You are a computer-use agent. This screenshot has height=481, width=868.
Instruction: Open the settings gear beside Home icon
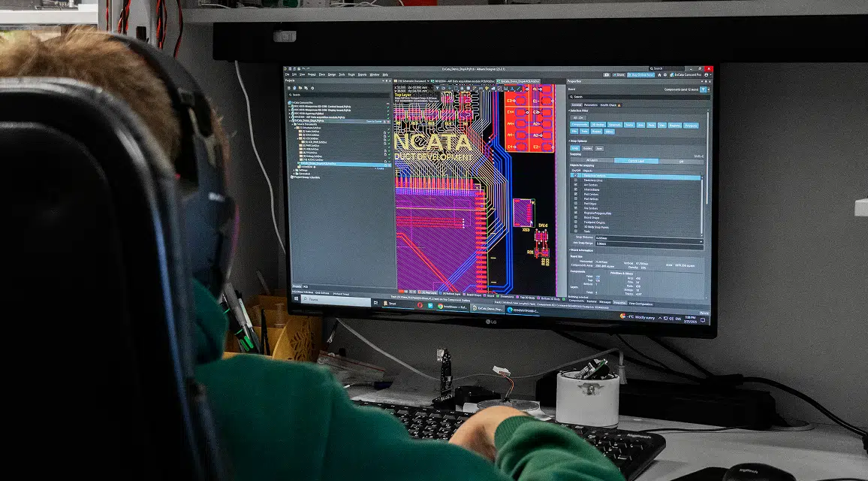click(665, 75)
